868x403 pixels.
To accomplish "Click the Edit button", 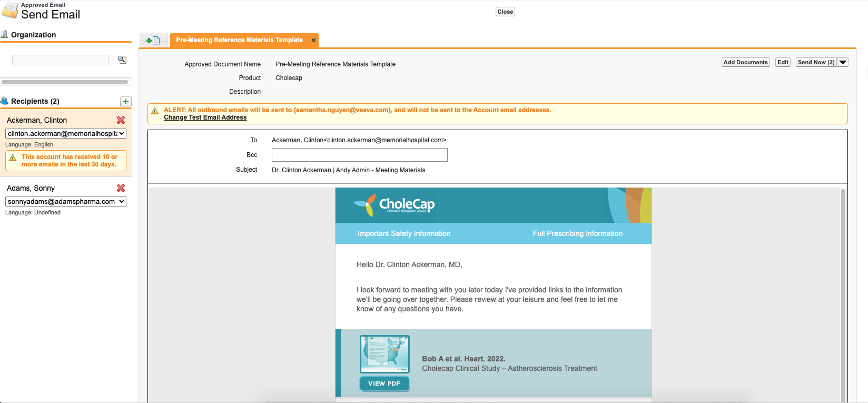I will (x=783, y=62).
